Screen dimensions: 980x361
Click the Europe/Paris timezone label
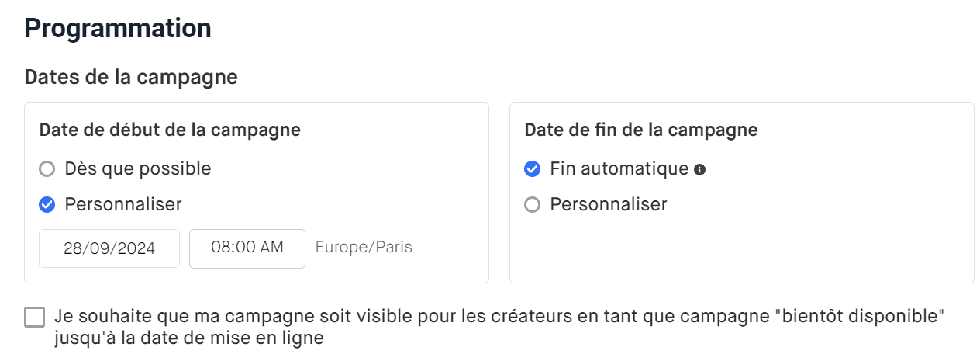click(364, 248)
